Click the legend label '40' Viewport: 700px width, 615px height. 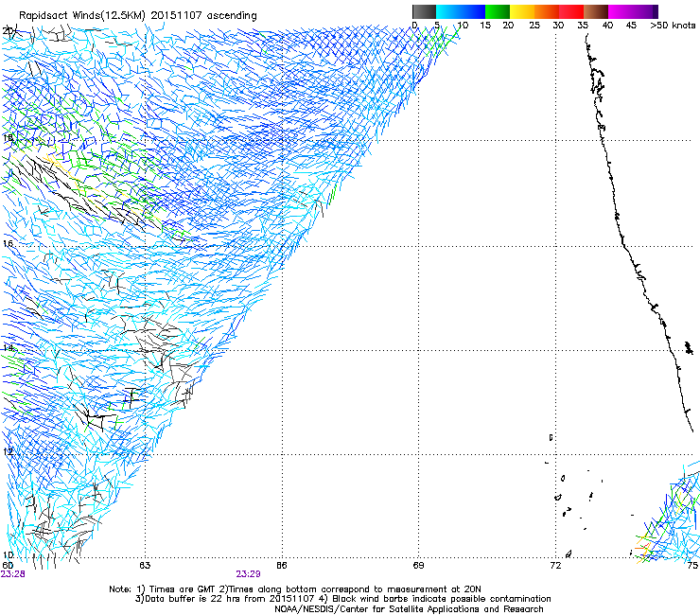coord(607,26)
